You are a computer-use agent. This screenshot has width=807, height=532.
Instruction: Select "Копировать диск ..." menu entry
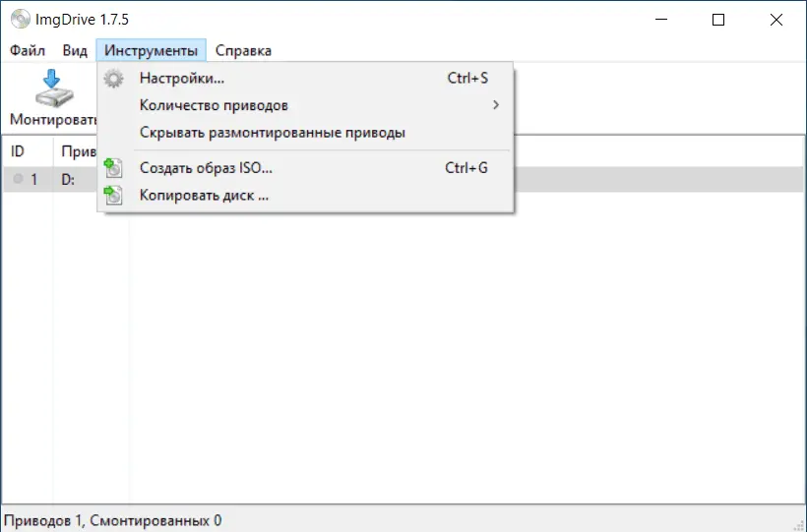[x=204, y=196]
